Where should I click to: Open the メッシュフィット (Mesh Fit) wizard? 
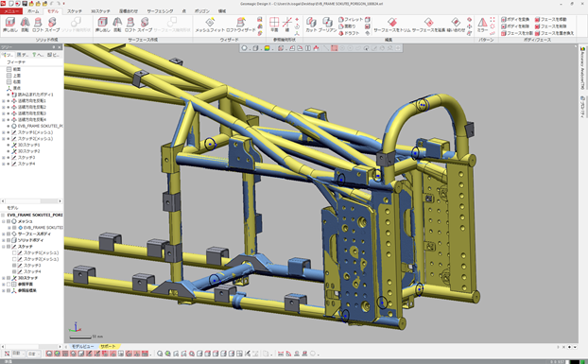click(210, 25)
